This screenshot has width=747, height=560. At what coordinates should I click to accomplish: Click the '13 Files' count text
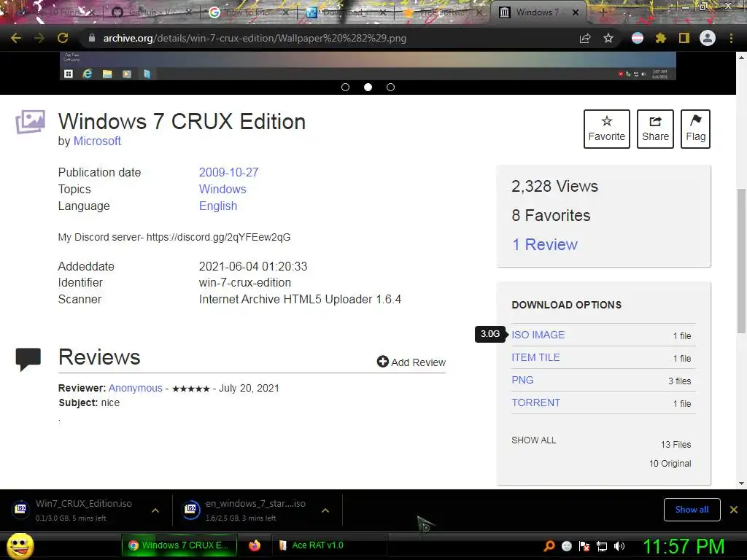click(676, 444)
